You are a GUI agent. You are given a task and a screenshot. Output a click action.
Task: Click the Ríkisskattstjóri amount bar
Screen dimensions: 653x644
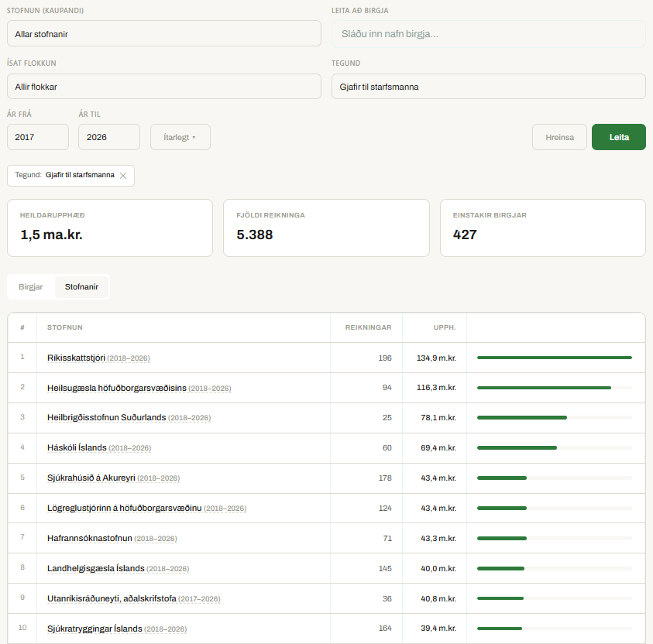pos(555,358)
